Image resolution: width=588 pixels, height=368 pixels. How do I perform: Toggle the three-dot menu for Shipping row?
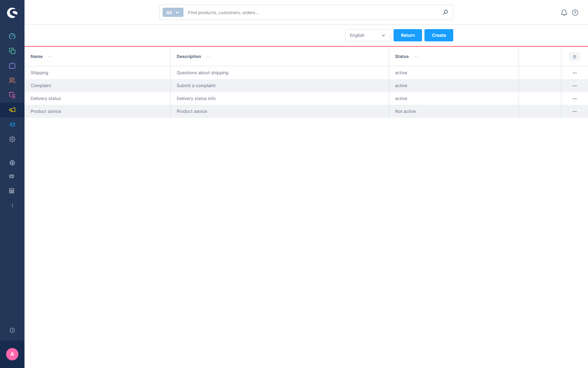[575, 72]
